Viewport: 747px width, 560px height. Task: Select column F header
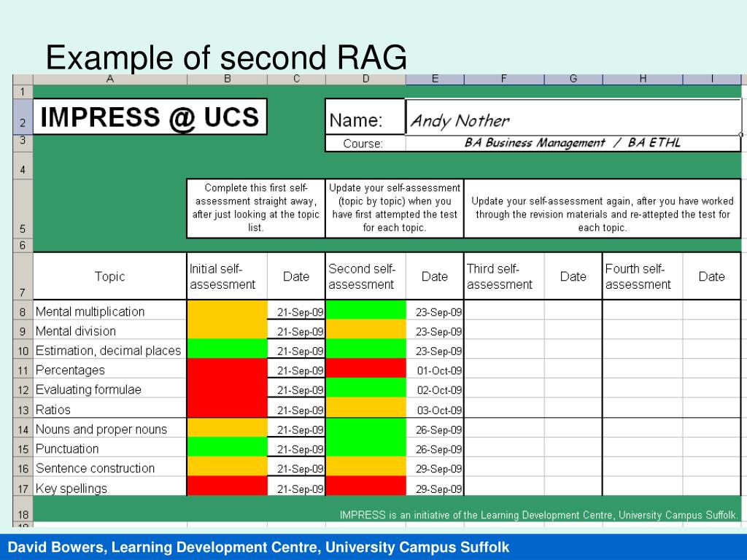coord(504,79)
